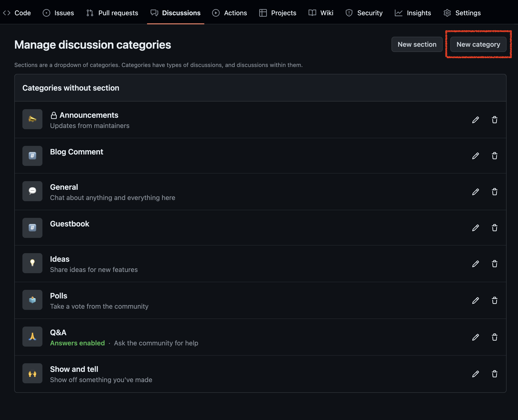This screenshot has width=518, height=420.
Task: Create a New category
Action: pyautogui.click(x=478, y=45)
